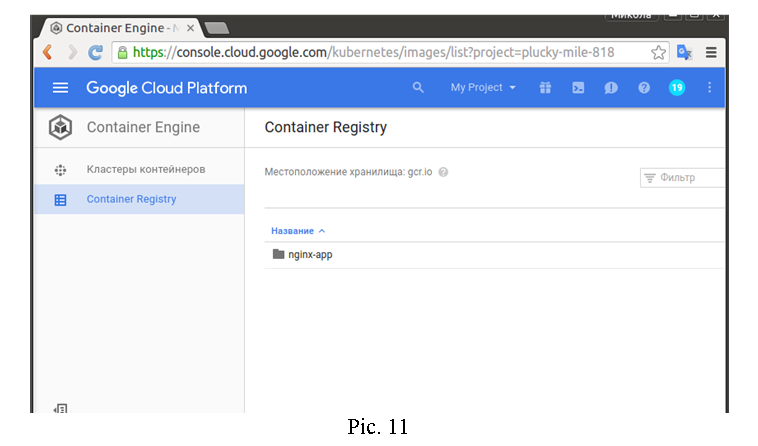Click the help icon next to gcr.io
The height and width of the screenshot is (446, 758).
point(443,172)
